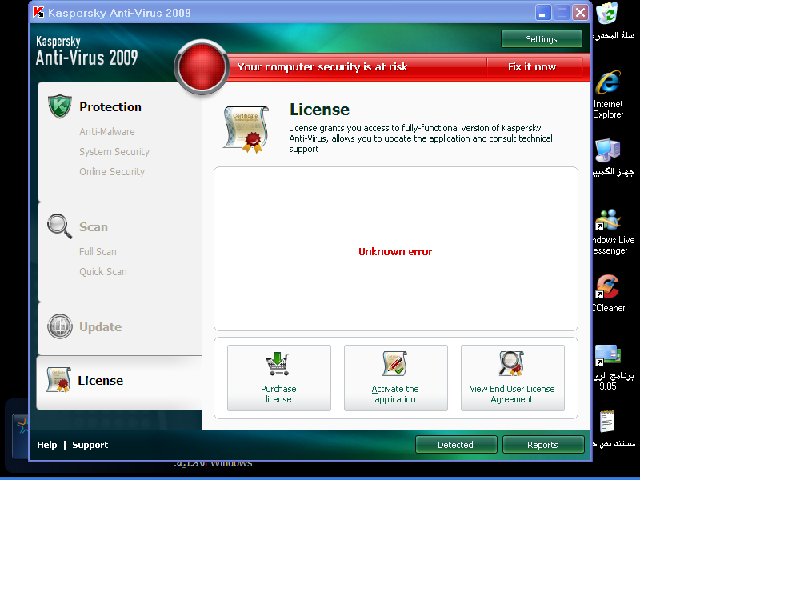Viewport: 800px width, 600px height.
Task: Open the Support link
Action: [x=90, y=445]
